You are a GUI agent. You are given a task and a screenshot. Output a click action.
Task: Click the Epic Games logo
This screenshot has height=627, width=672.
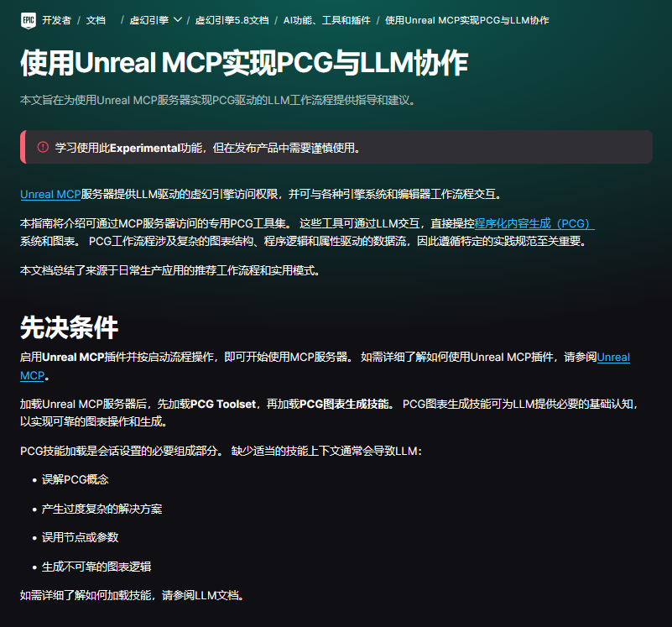pos(29,20)
